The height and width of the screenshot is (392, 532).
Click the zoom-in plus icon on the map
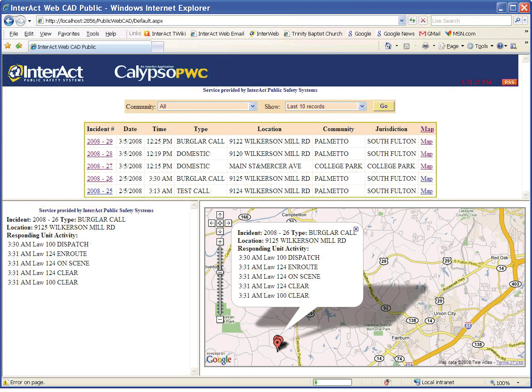tap(220, 241)
